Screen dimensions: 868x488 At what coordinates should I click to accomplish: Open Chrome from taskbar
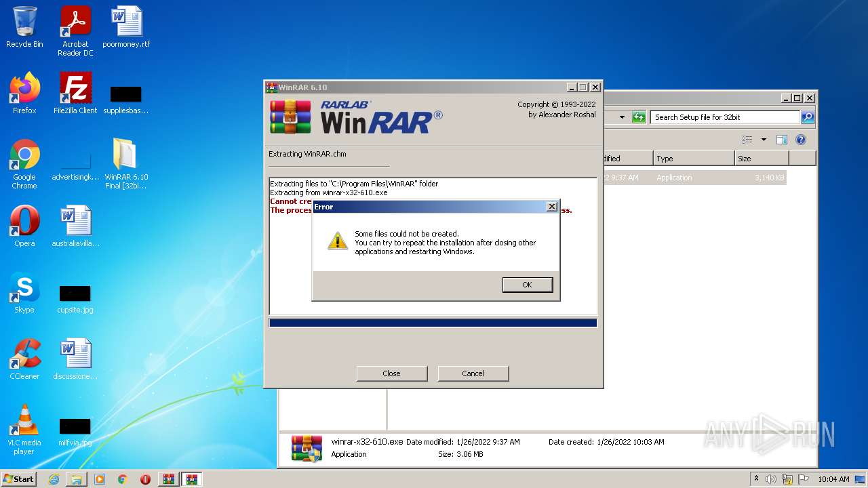tap(122, 479)
